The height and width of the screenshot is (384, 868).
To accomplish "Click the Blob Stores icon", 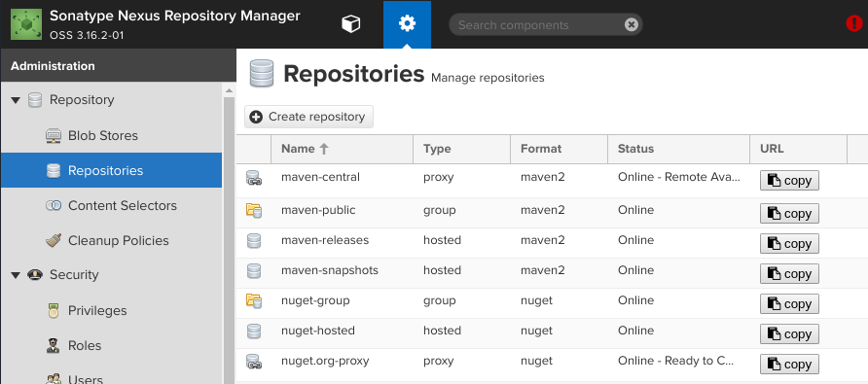I will click(54, 135).
